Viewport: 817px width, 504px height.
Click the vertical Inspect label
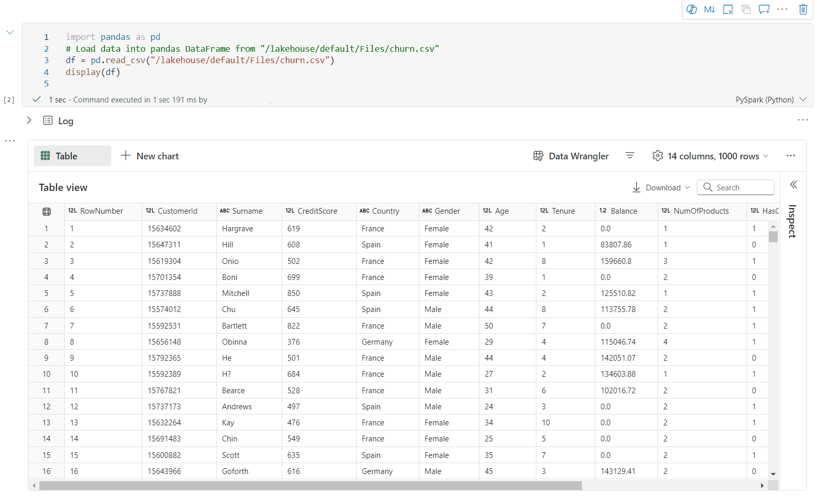click(x=792, y=221)
